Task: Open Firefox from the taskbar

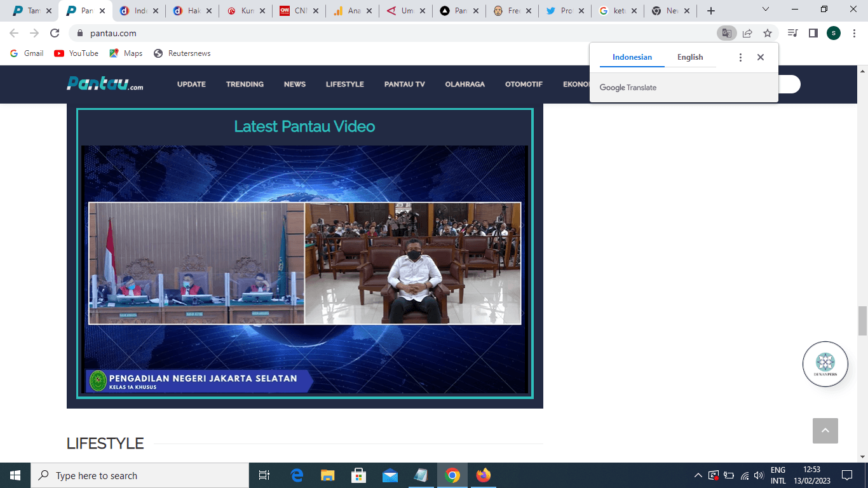Action: 484,475
